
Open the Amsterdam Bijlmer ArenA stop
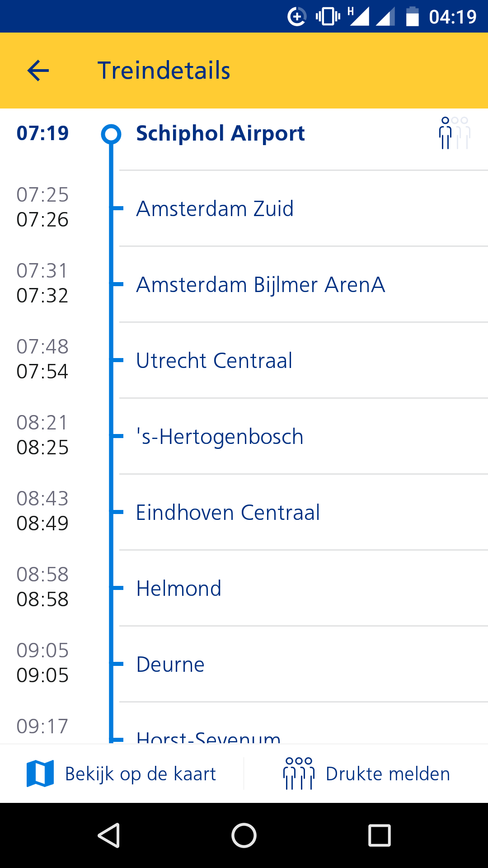(244, 284)
